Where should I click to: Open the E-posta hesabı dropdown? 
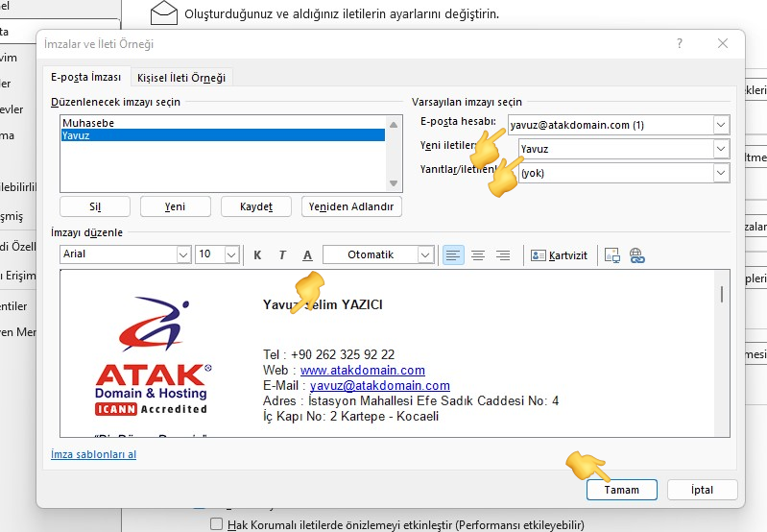(x=721, y=125)
